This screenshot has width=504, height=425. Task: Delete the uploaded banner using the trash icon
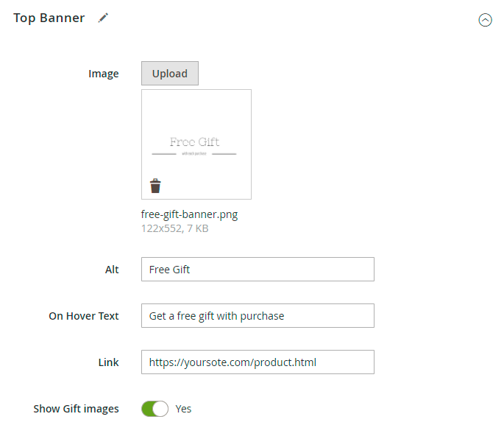coord(155,186)
